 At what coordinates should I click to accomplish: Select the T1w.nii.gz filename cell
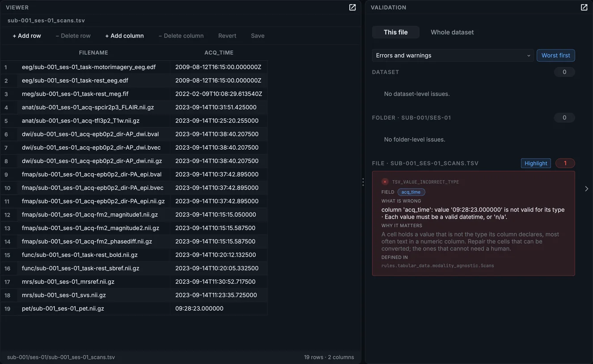pos(93,121)
